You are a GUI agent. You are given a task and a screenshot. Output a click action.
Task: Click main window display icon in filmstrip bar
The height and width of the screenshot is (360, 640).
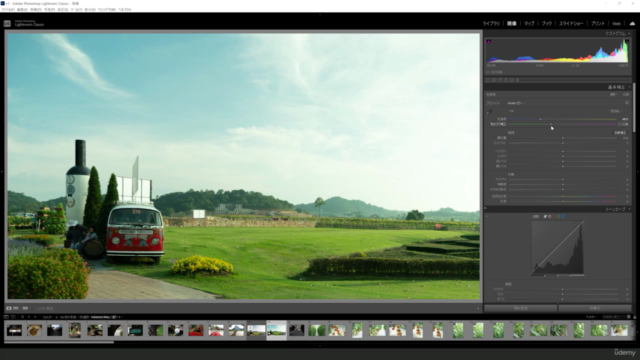tap(6, 317)
